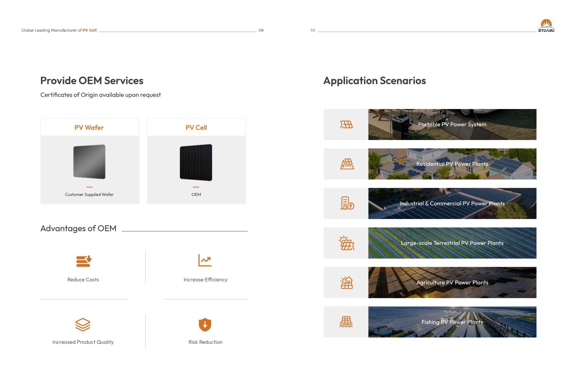Click the Large-scale Terrestrial sun panel icon
Screen dimensions: 574x392
point(347,243)
